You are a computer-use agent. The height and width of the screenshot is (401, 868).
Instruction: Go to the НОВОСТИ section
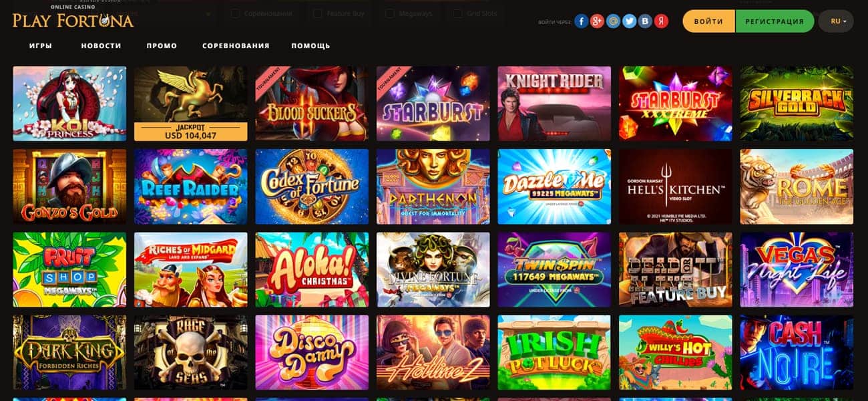(x=101, y=46)
